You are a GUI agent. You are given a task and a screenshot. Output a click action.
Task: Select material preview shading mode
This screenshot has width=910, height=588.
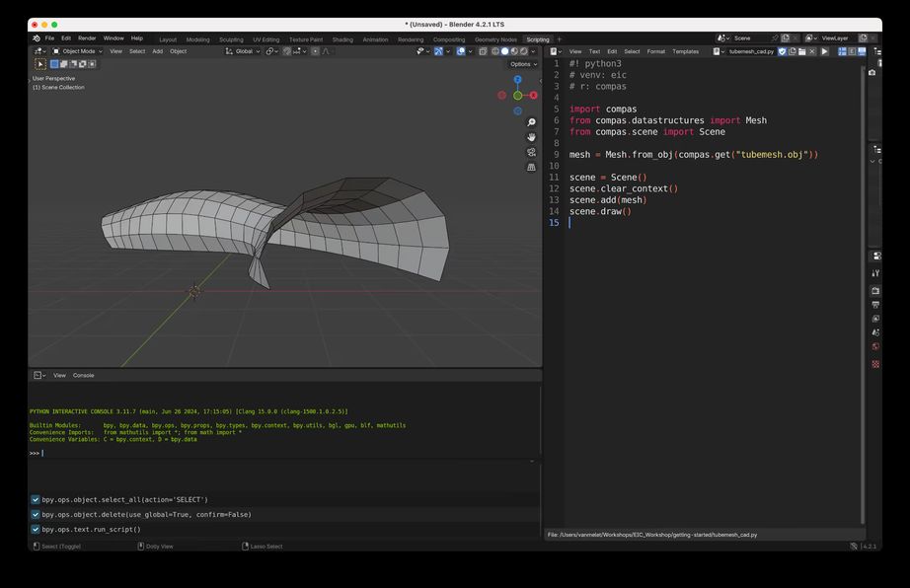514,51
